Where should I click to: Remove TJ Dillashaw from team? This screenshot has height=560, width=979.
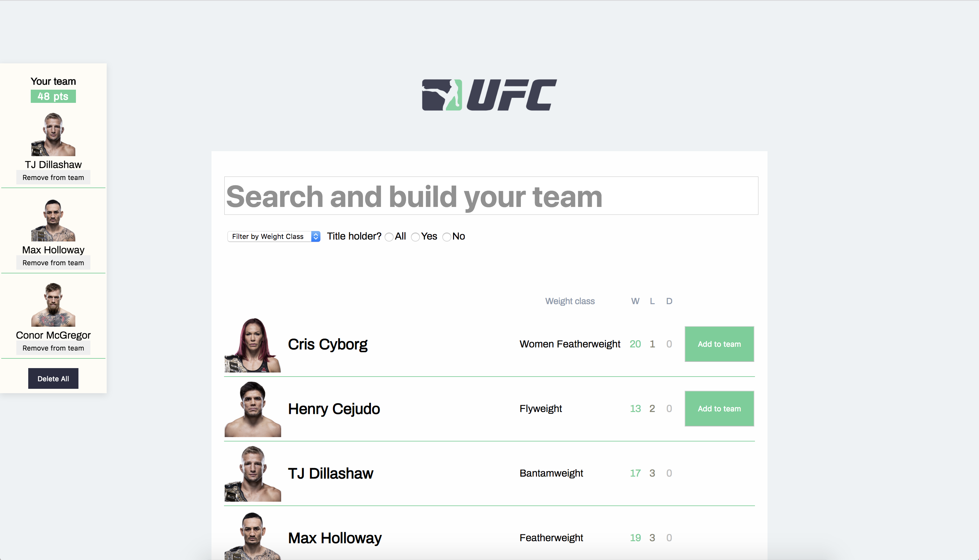(x=53, y=177)
